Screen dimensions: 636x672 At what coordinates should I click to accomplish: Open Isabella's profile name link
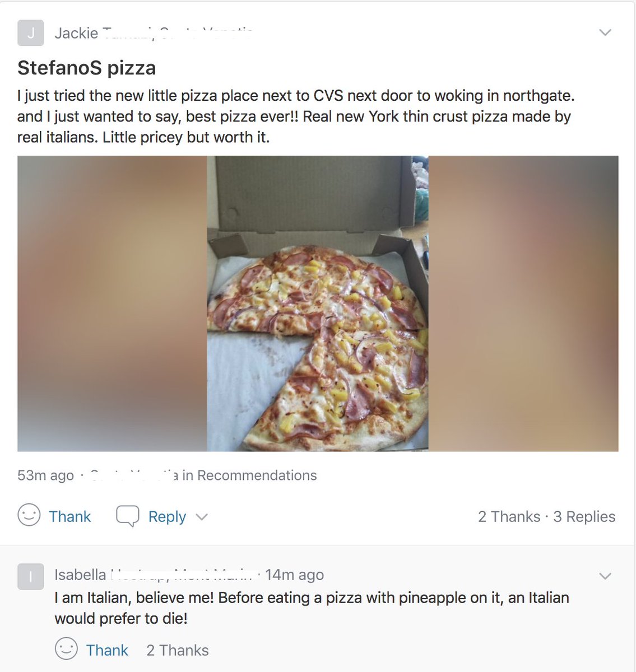pyautogui.click(x=80, y=575)
